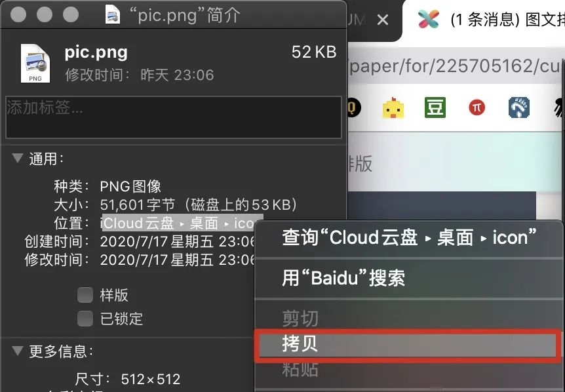
Task: Close the browser tab with X
Action: (383, 20)
